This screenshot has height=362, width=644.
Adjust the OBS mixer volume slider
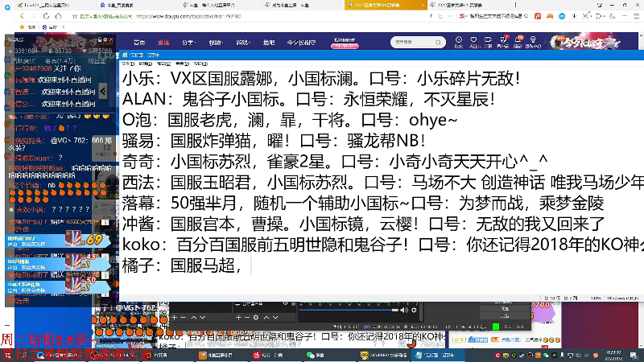click(x=349, y=311)
